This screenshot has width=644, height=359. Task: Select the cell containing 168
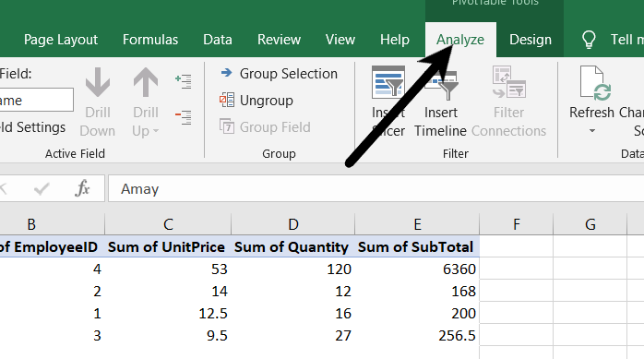(x=417, y=292)
